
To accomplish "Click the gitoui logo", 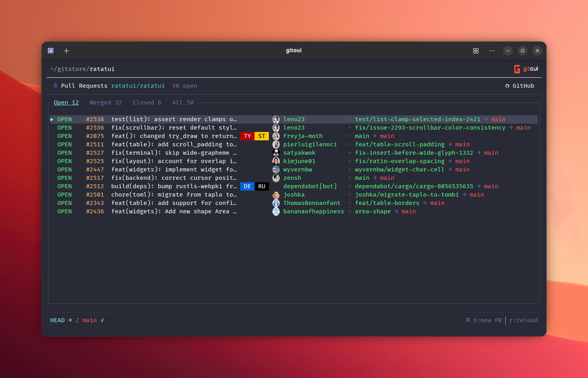I will click(x=526, y=69).
